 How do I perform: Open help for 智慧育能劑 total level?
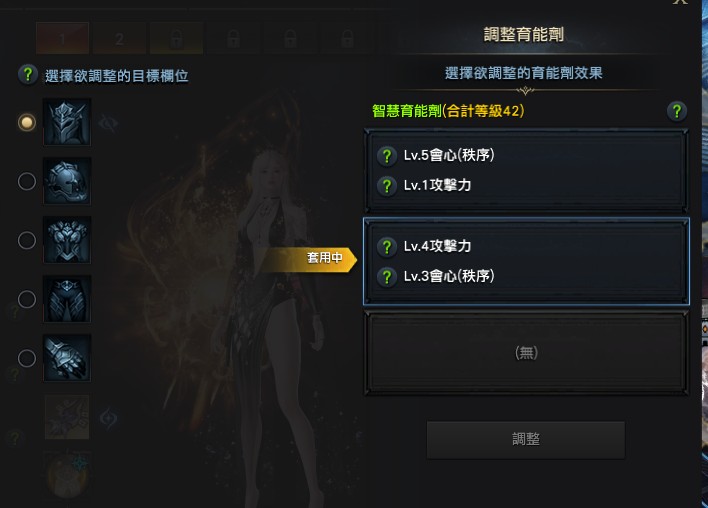coord(676,111)
